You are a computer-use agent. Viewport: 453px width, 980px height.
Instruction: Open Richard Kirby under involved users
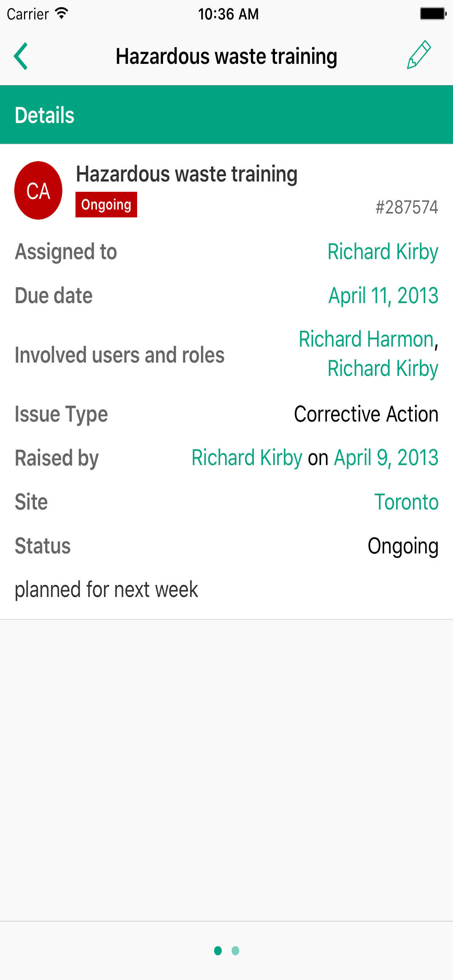pos(383,369)
